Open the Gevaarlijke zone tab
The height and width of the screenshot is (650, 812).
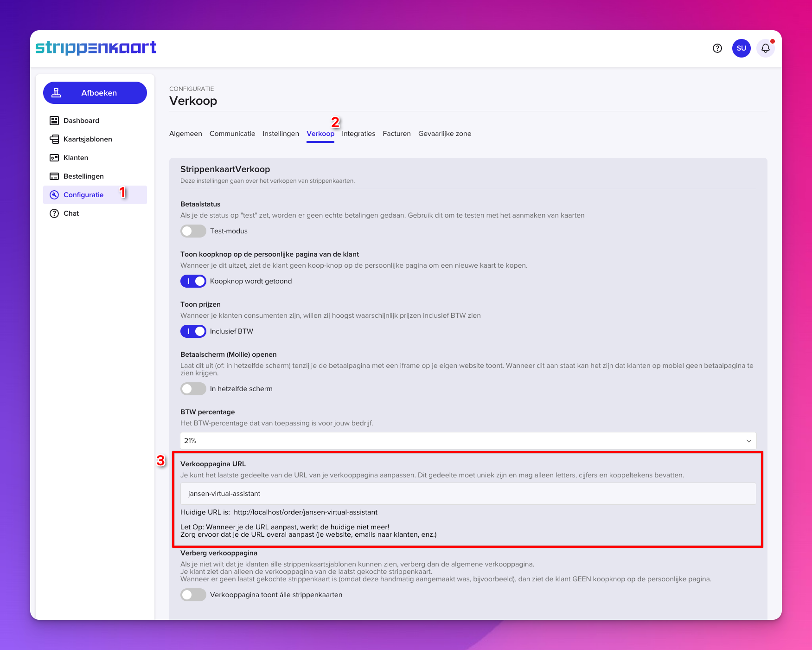tap(444, 134)
